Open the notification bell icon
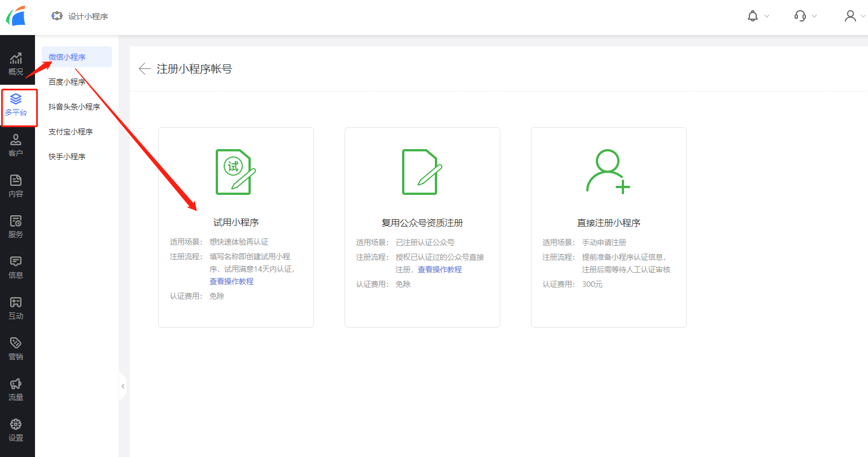The height and width of the screenshot is (457, 868). pyautogui.click(x=753, y=16)
